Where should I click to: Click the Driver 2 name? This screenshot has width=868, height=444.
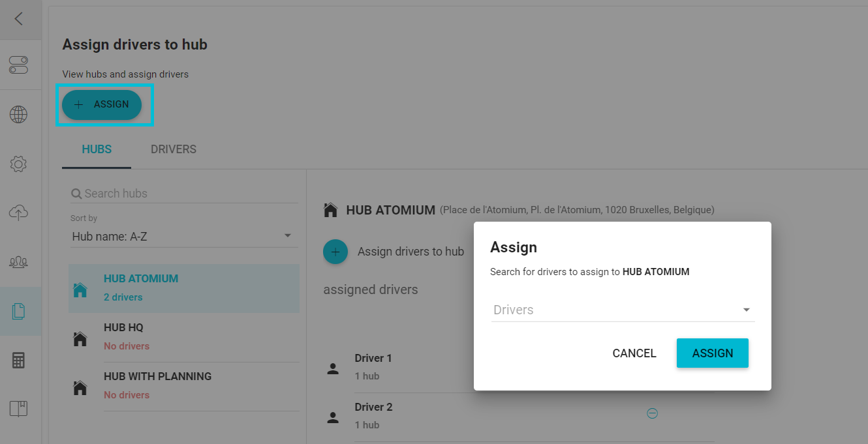coord(373,407)
